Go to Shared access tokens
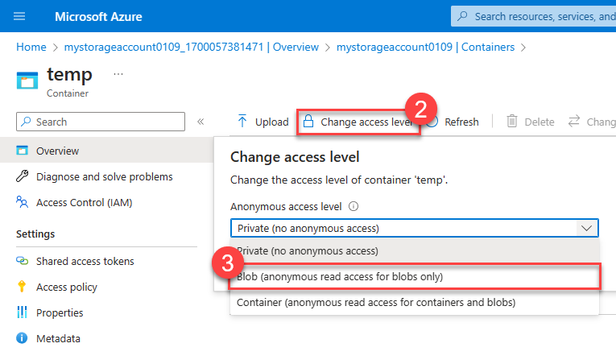 click(x=85, y=261)
